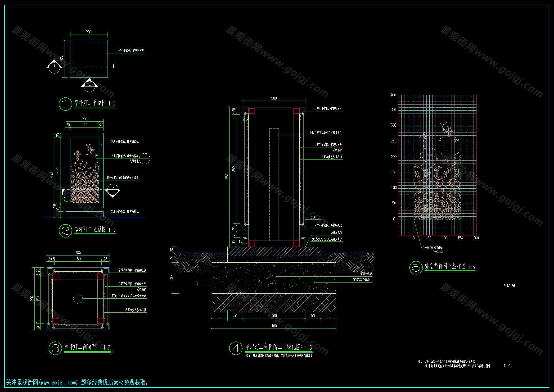Click the title 草坪灯二平面图 1:5
The image size is (554, 392).
[x=95, y=103]
